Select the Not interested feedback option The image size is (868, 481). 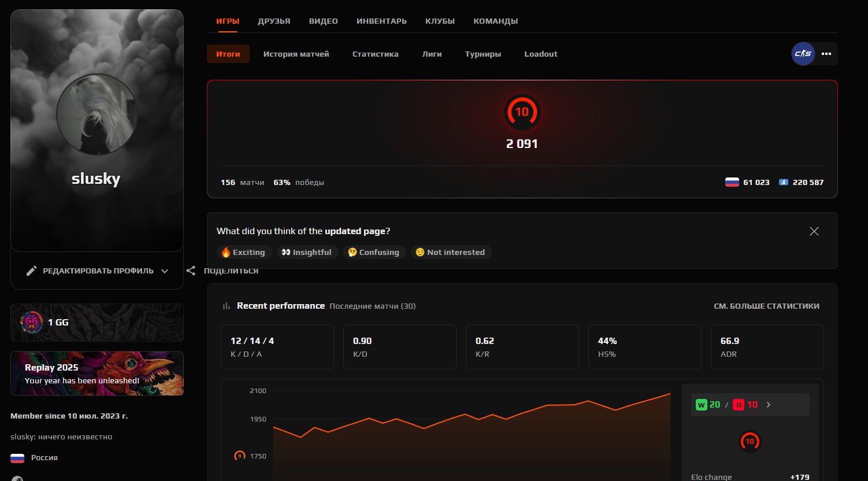point(451,252)
